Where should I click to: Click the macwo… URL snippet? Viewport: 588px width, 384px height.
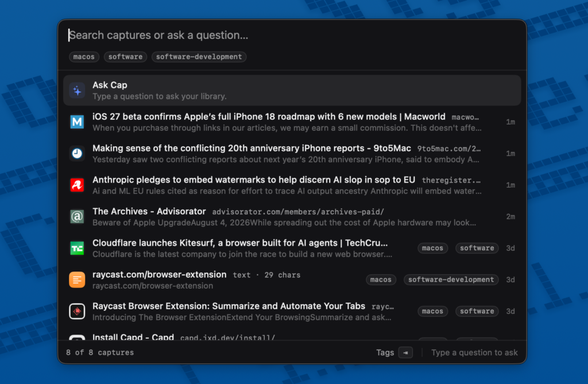pyautogui.click(x=465, y=117)
